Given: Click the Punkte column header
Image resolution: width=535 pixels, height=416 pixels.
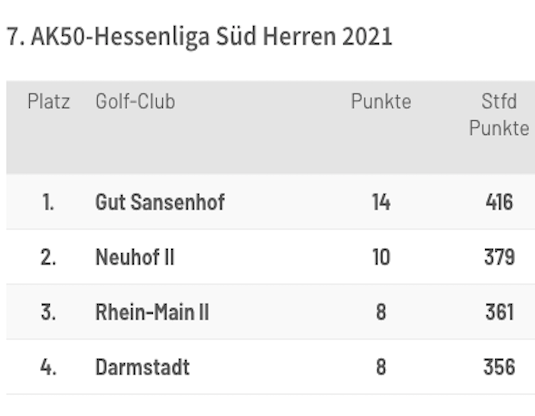Looking at the screenshot, I should pos(381,101).
